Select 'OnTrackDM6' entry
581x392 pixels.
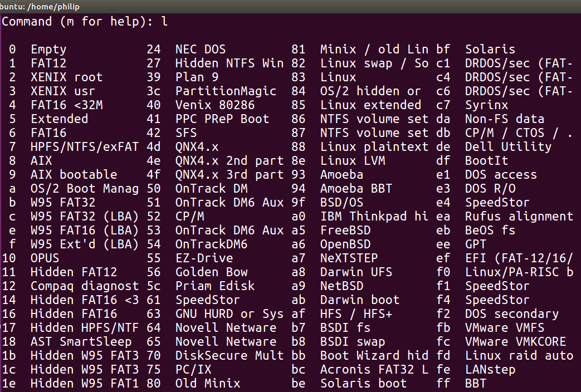click(x=211, y=244)
